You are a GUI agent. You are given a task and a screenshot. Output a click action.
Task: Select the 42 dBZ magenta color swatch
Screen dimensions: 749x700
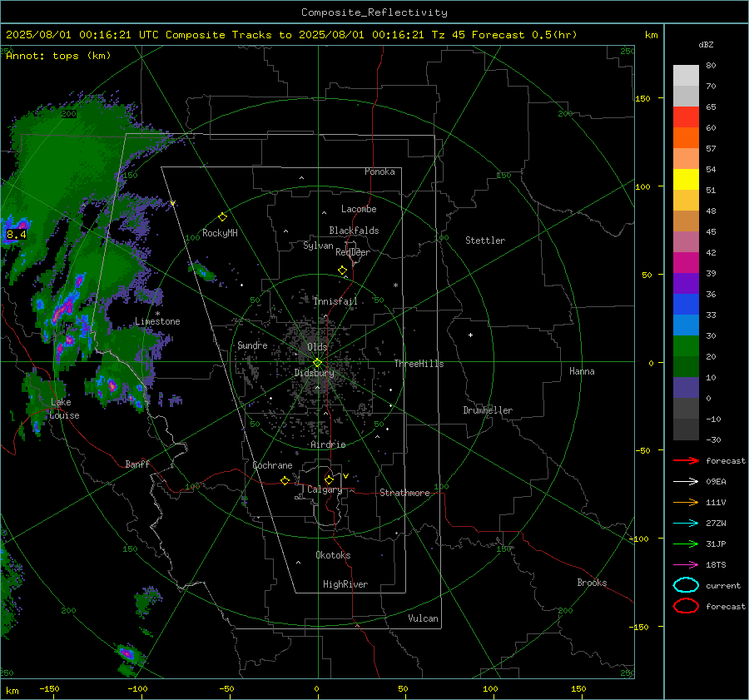[686, 262]
